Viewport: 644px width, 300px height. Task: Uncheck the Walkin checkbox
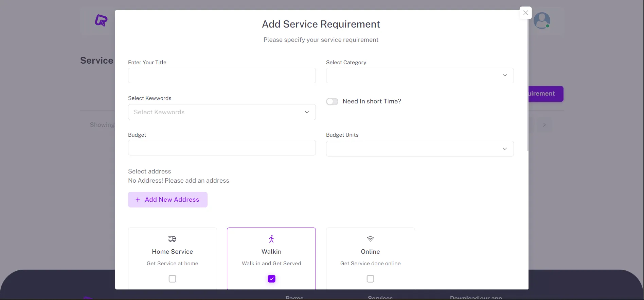tap(271, 279)
